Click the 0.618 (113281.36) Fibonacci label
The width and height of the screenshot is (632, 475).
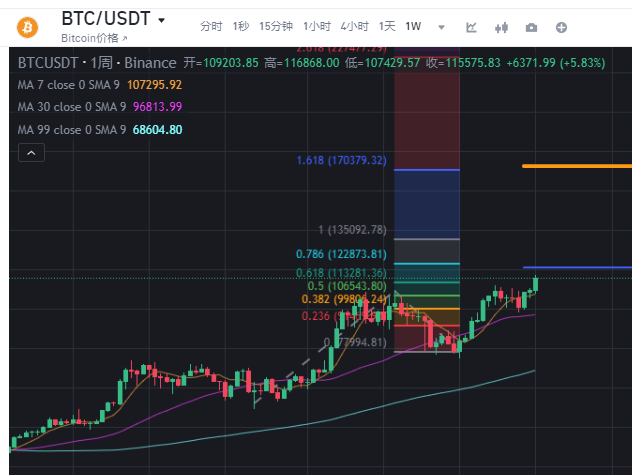(x=341, y=273)
